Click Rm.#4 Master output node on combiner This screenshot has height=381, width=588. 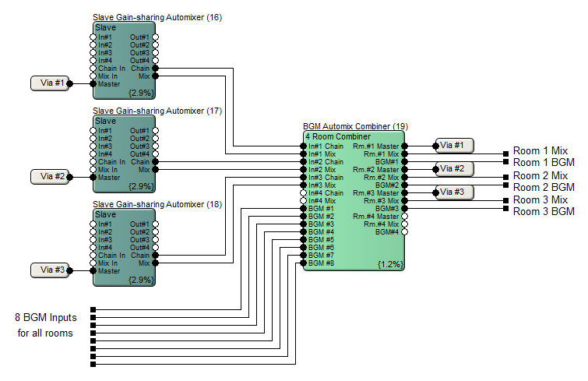(x=405, y=217)
